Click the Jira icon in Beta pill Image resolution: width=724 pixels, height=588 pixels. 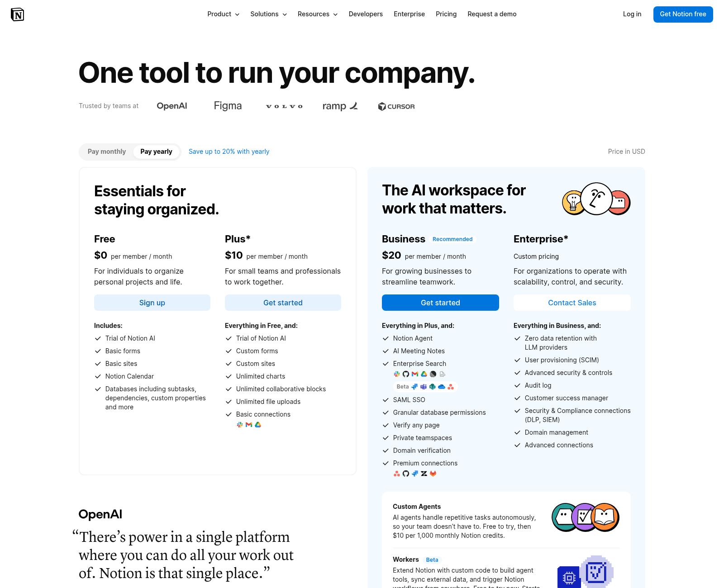pos(414,387)
